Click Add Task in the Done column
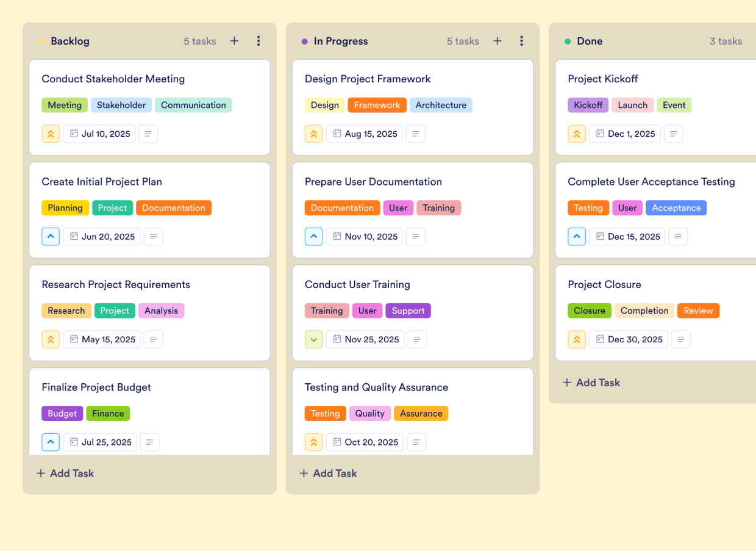The image size is (756, 551). click(591, 383)
